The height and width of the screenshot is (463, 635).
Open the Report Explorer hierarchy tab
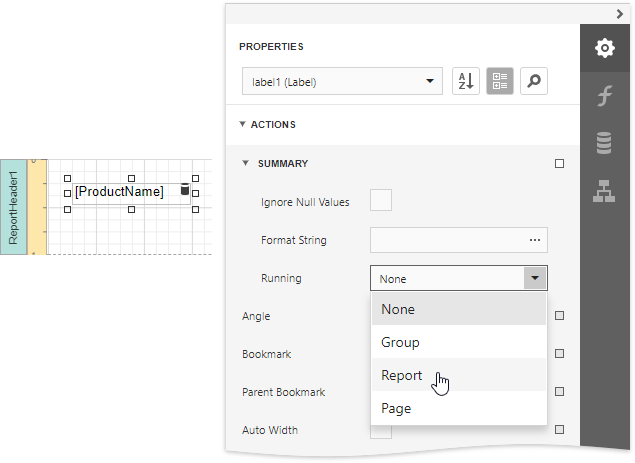pos(604,192)
